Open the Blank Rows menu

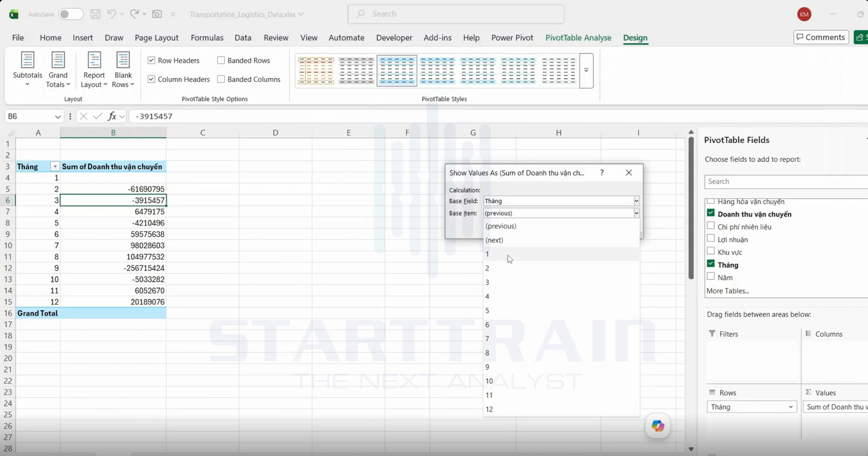click(123, 70)
